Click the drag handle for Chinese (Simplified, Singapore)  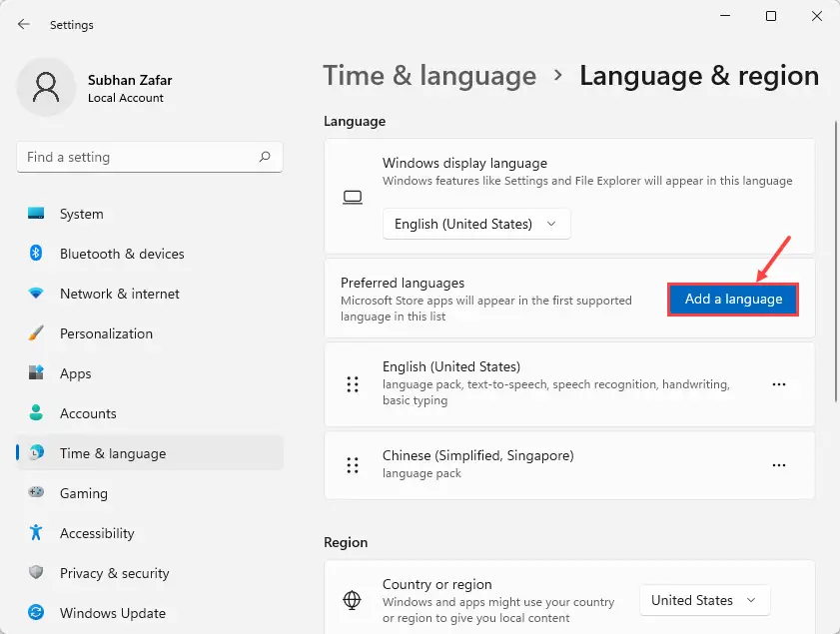coord(353,465)
